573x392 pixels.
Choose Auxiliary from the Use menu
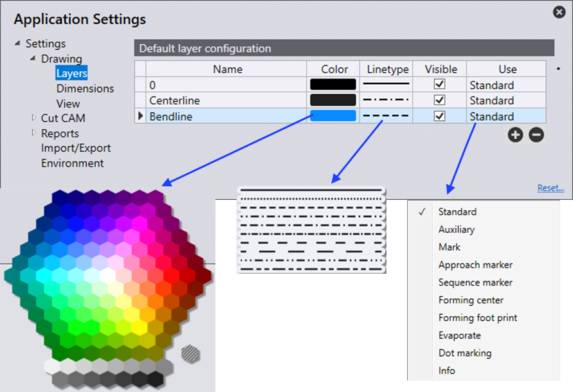(457, 229)
